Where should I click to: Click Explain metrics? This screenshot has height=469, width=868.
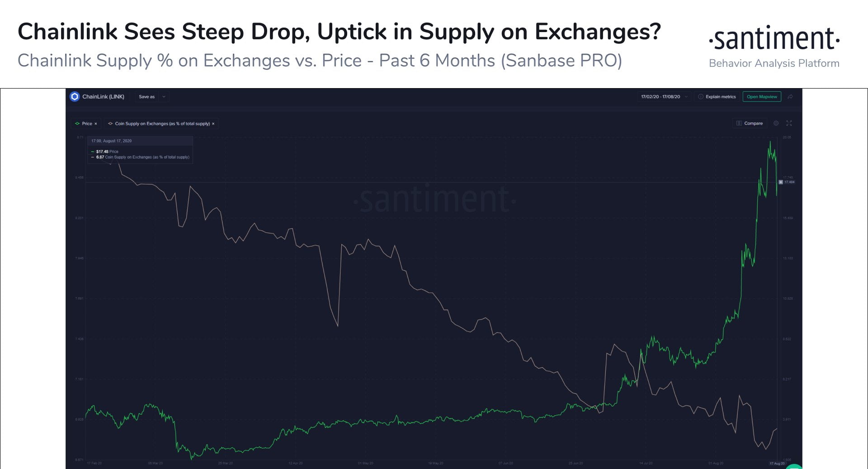(721, 97)
